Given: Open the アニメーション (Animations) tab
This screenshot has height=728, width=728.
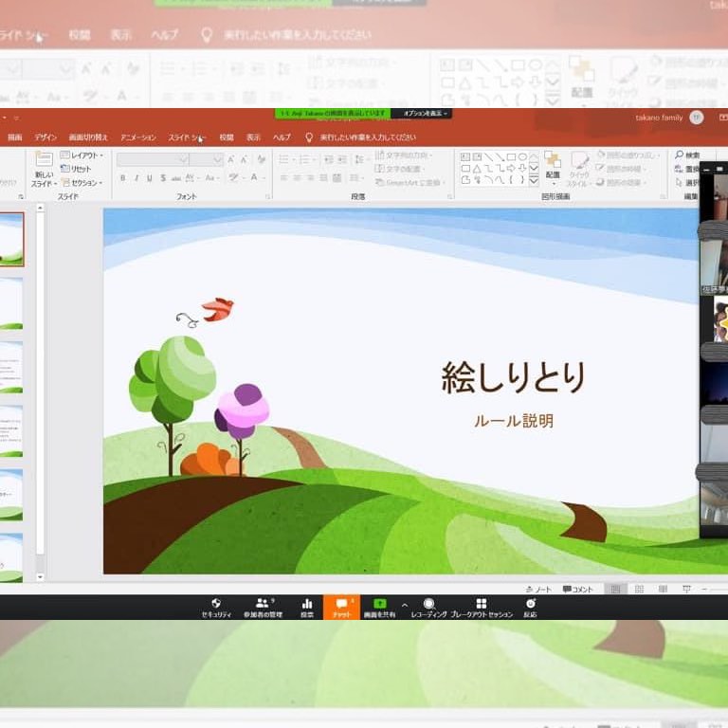Looking at the screenshot, I should (x=138, y=137).
